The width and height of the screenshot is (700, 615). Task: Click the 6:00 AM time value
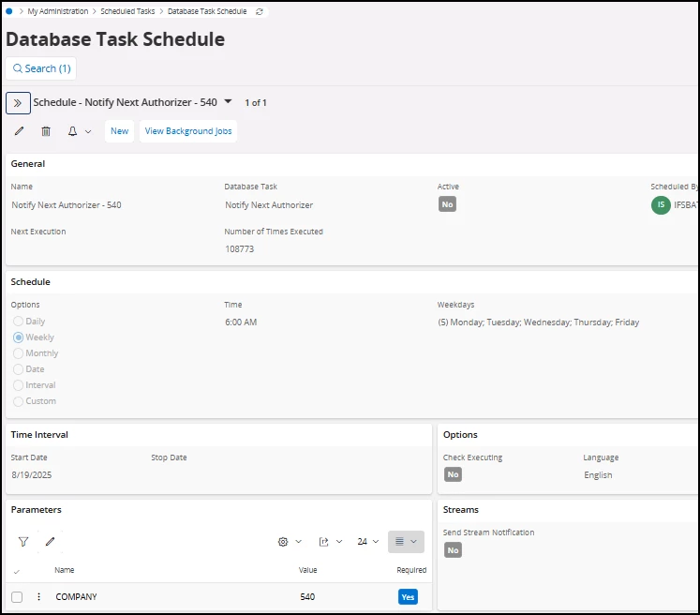point(241,322)
